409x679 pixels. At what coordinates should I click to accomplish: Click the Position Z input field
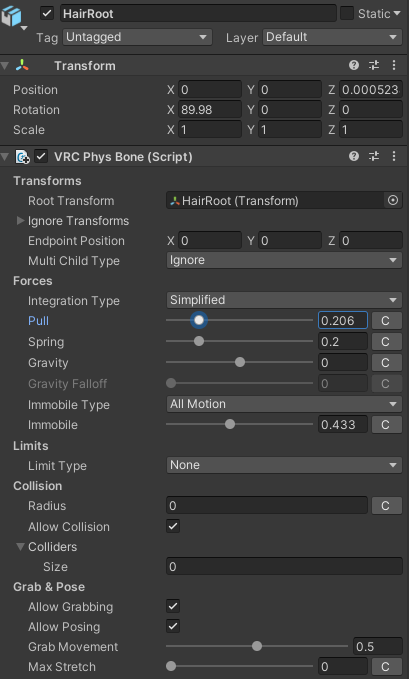(x=370, y=90)
